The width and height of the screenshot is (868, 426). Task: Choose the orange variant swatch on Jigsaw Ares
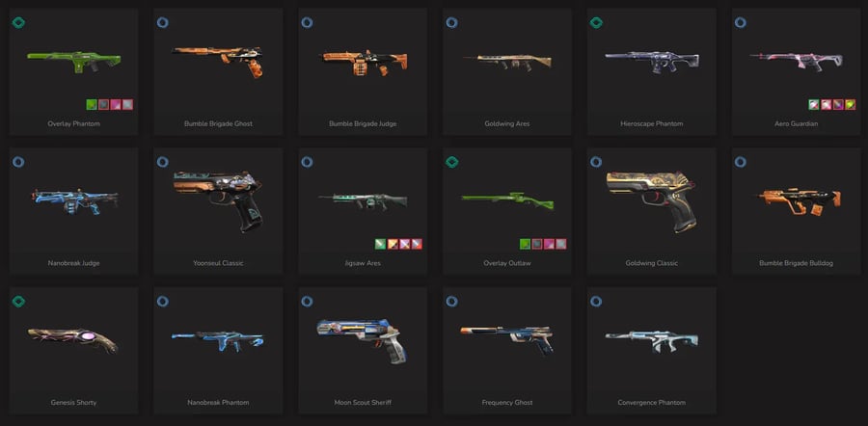pyautogui.click(x=393, y=244)
